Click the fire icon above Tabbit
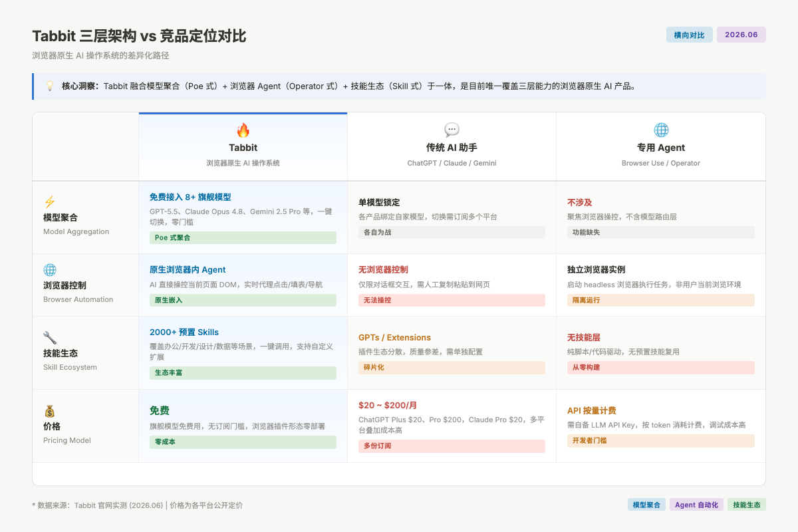The image size is (798, 532). [243, 130]
